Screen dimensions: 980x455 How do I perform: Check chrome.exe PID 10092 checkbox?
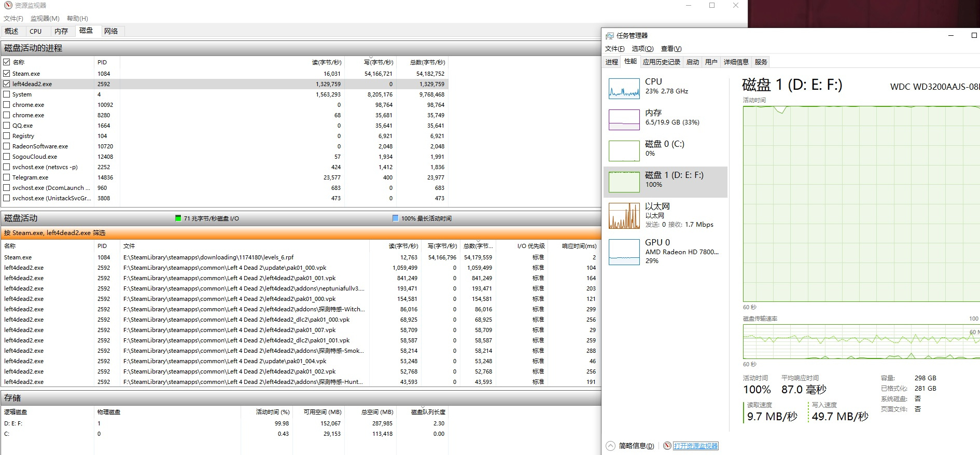(7, 105)
